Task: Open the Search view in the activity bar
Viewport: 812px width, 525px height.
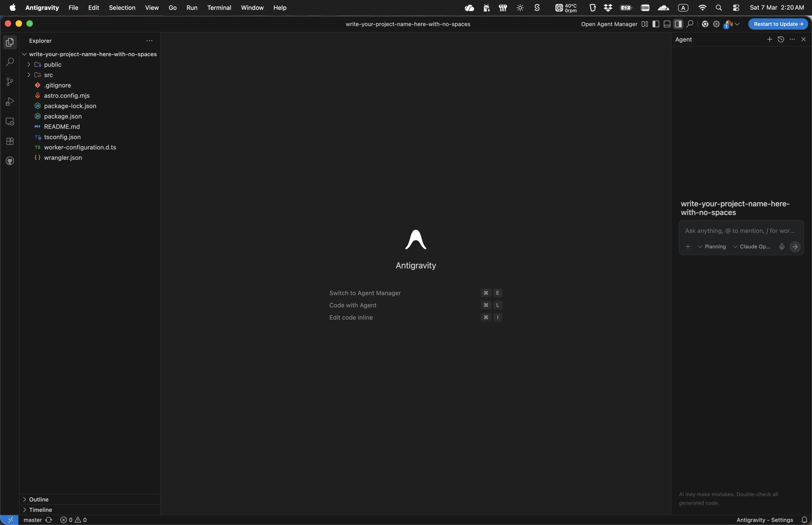Action: pyautogui.click(x=10, y=62)
